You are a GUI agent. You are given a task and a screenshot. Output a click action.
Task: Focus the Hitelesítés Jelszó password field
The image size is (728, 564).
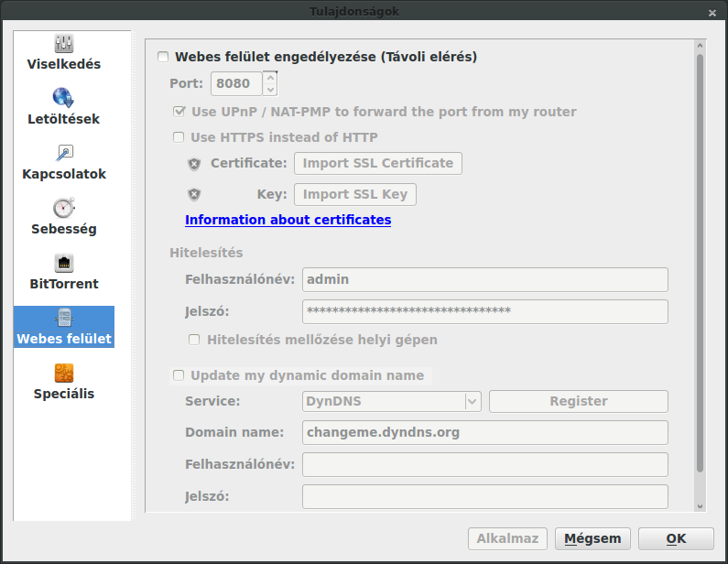485,311
